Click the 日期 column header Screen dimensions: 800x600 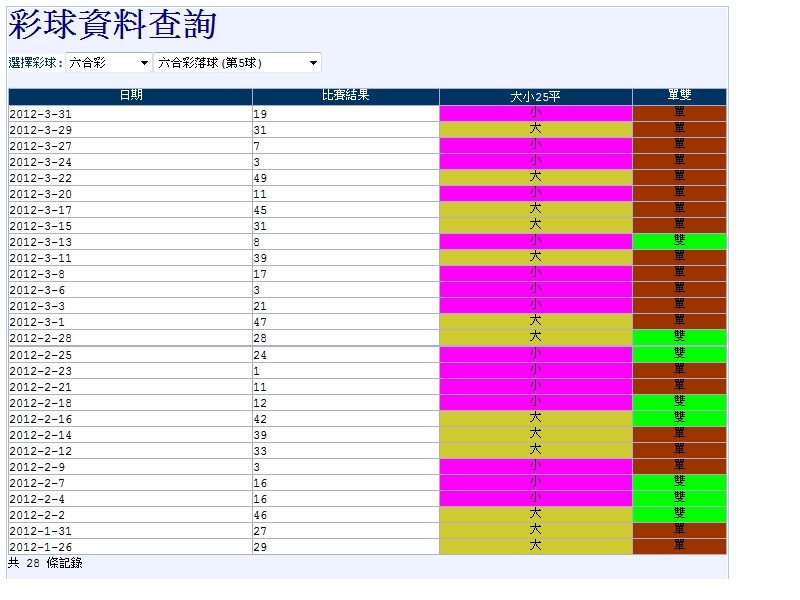[x=130, y=96]
